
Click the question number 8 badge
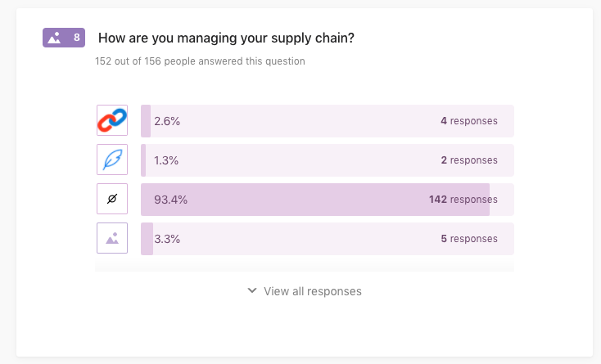(x=76, y=38)
